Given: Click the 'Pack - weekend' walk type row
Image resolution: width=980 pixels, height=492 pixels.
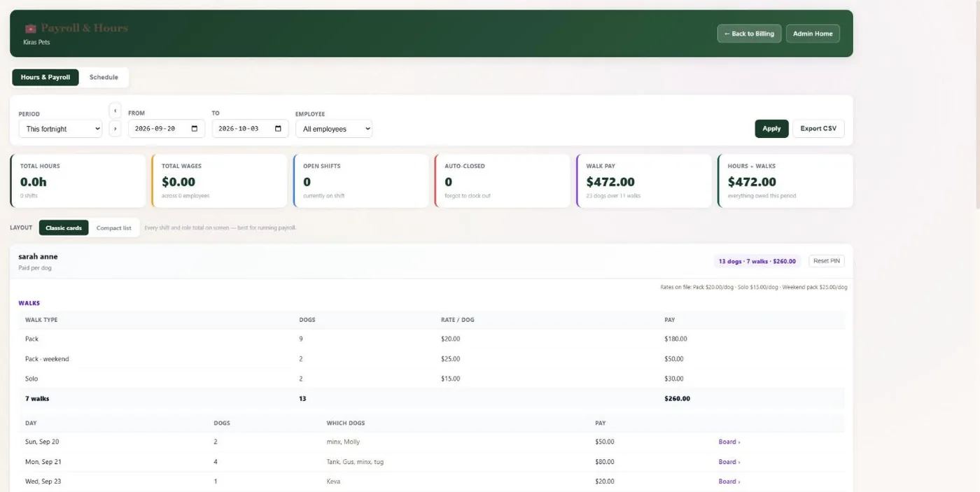Looking at the screenshot, I should click(x=431, y=359).
